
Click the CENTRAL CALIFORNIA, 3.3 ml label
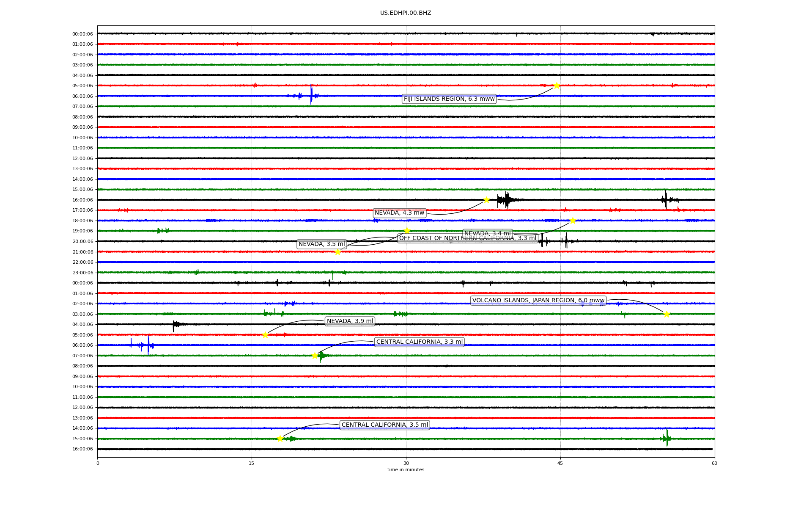click(x=419, y=342)
